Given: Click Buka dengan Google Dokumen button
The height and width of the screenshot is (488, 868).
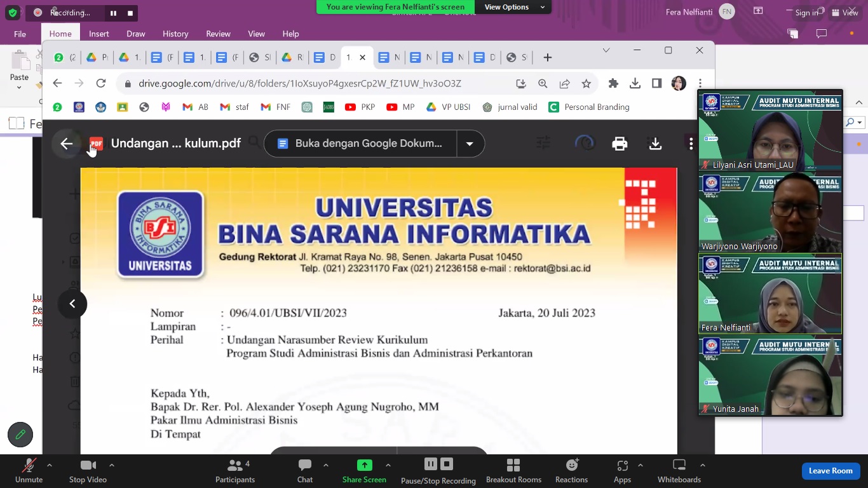Looking at the screenshot, I should [360, 144].
